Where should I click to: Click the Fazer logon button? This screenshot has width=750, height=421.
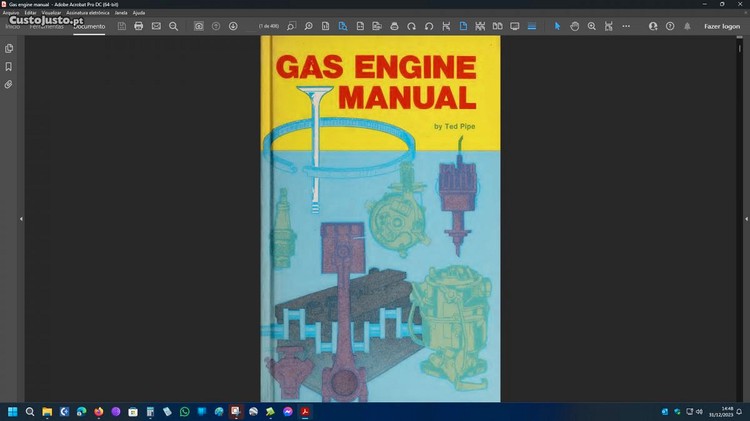point(721,26)
